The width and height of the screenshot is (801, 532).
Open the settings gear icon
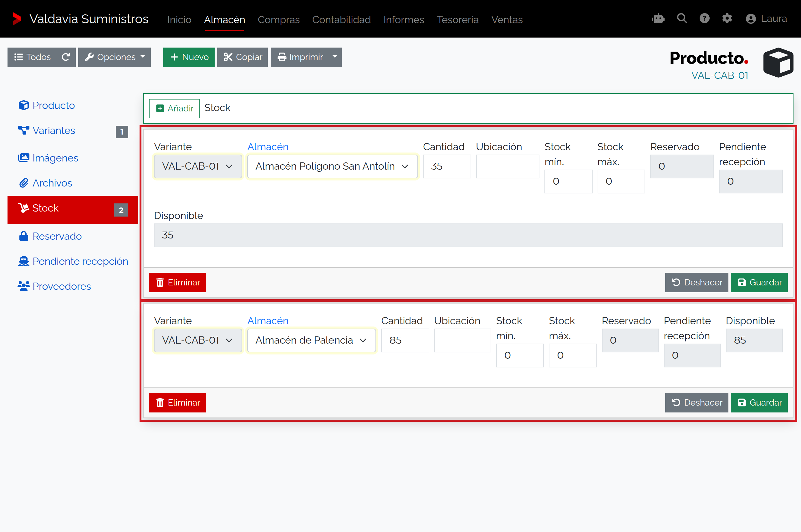727,18
